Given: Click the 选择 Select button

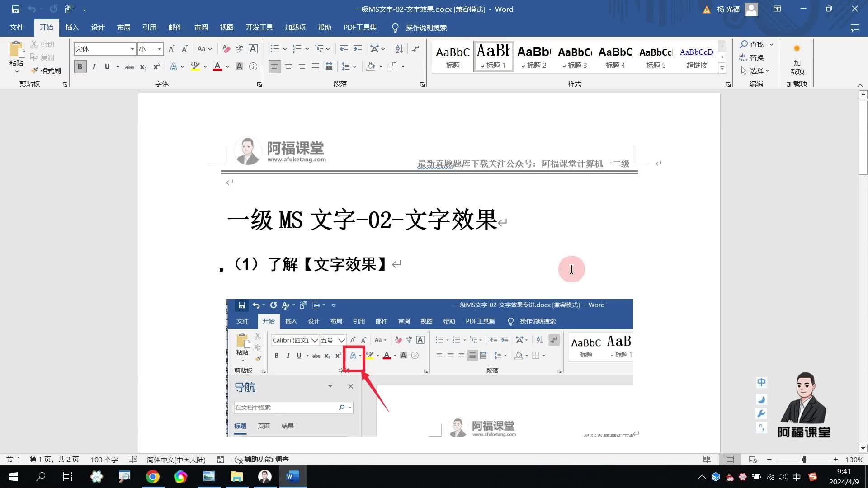Looking at the screenshot, I should (x=755, y=70).
